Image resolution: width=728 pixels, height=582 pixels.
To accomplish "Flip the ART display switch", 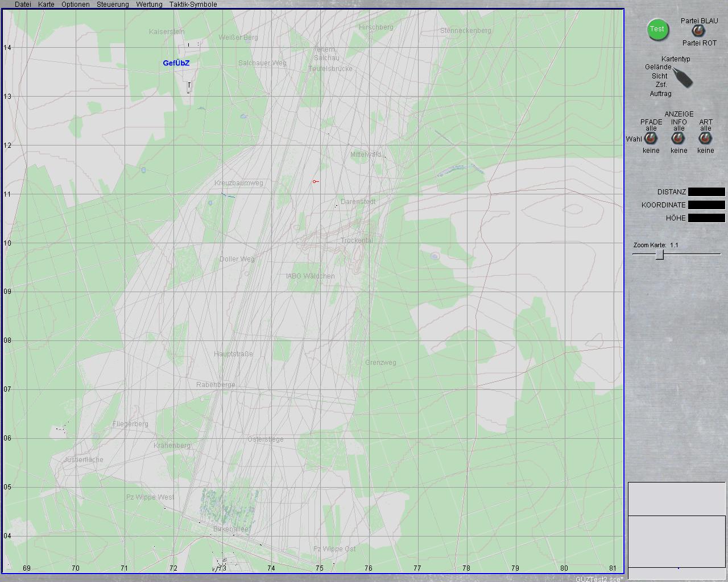I will [705, 139].
